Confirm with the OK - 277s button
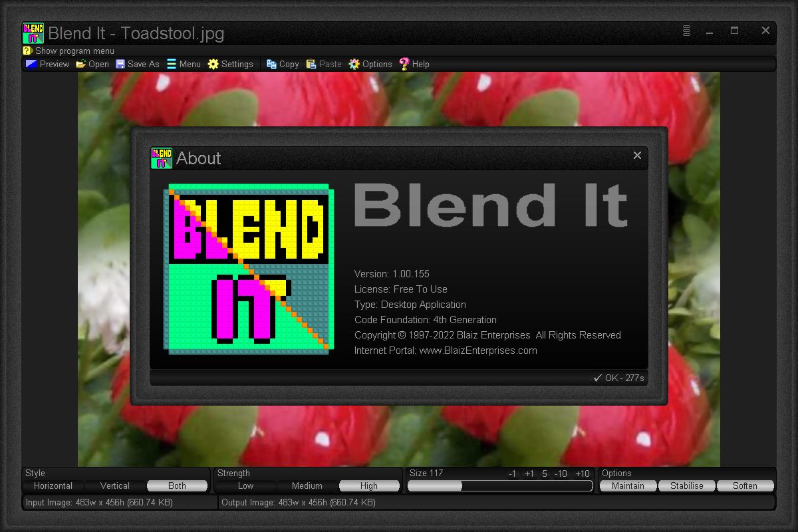The height and width of the screenshot is (532, 798). [619, 378]
